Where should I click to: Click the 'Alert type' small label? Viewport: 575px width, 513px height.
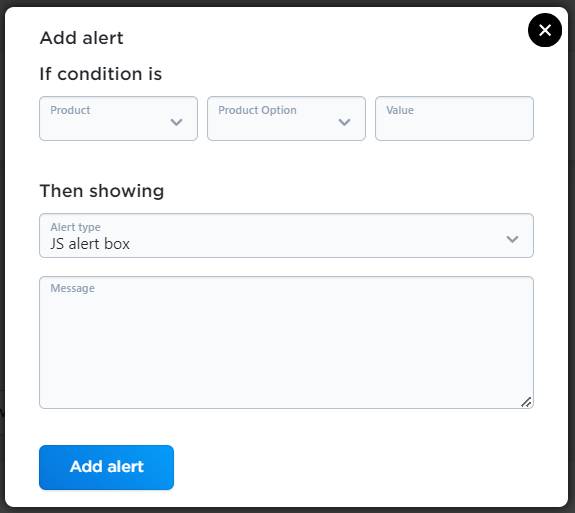(x=75, y=227)
